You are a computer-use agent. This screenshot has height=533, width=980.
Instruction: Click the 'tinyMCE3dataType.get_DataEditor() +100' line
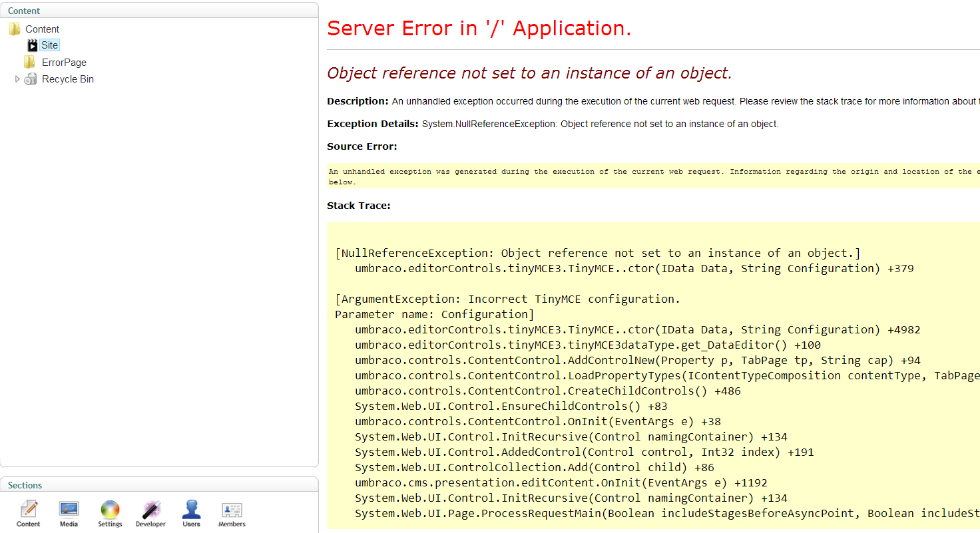click(x=588, y=345)
